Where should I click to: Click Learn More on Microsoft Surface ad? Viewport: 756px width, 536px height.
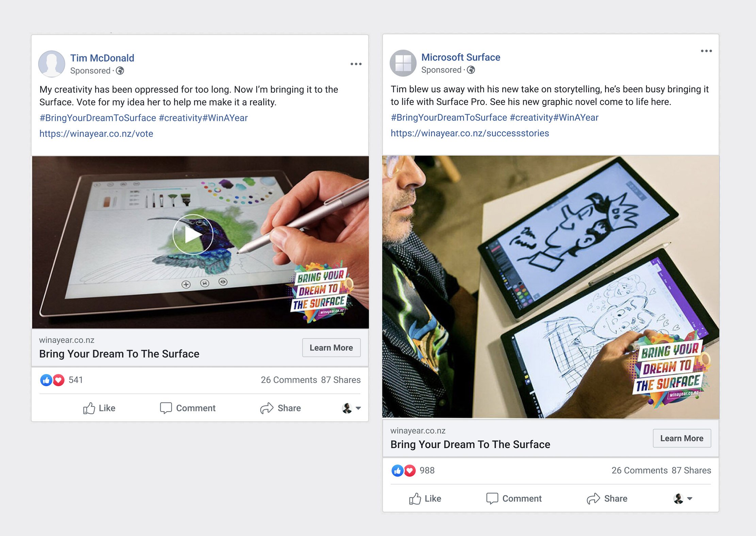coord(682,438)
